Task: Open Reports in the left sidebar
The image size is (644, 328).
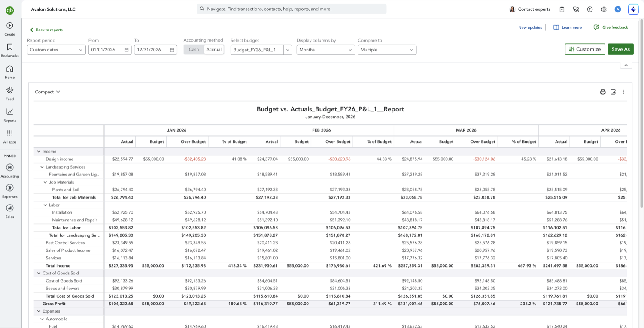Action: (10, 114)
